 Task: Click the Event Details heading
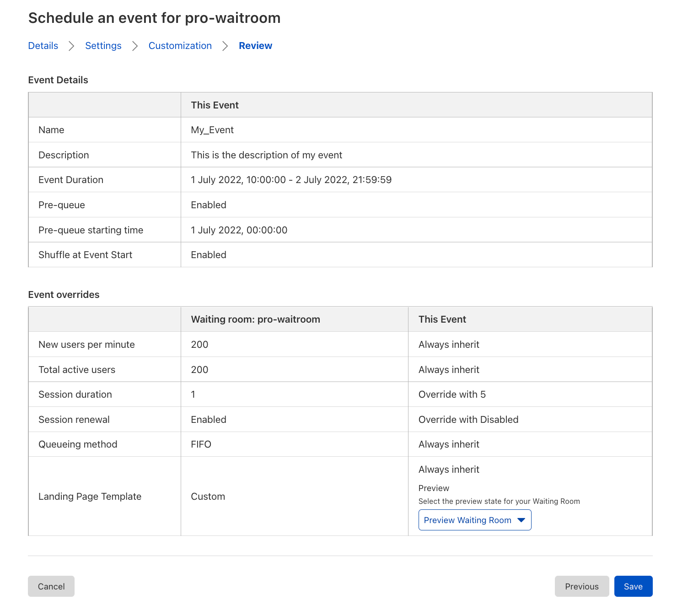point(58,80)
